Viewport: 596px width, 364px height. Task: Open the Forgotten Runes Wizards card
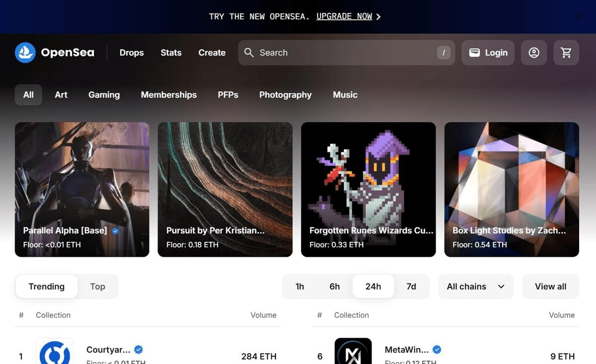pos(369,190)
